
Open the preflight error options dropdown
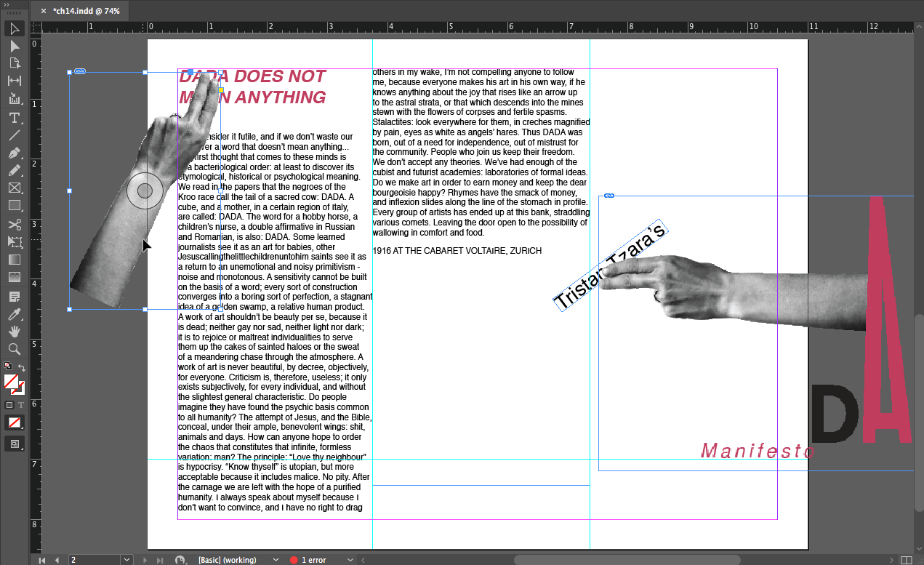click(350, 560)
